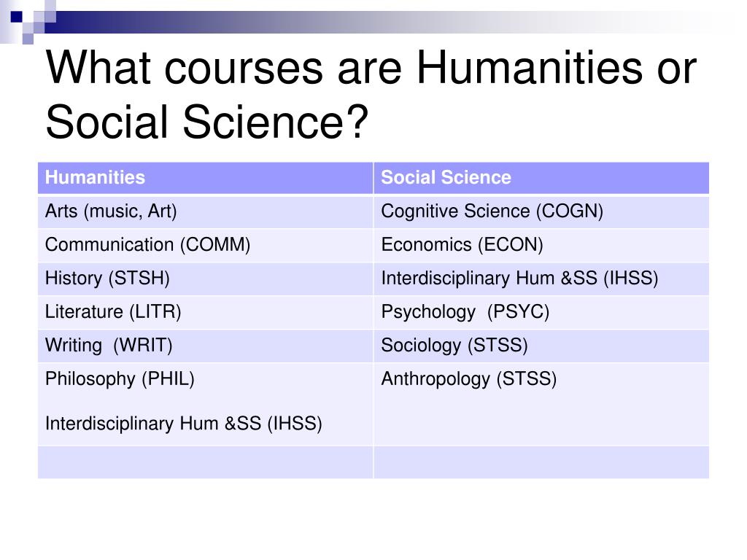Click the Philosophy (PHIL) entry
This screenshot has height=560, width=747.
pos(120,379)
